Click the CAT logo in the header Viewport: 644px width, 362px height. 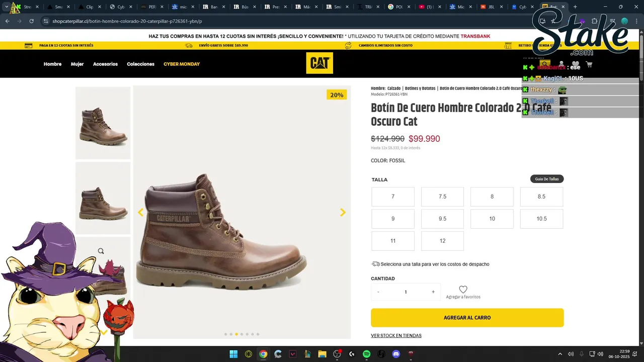click(x=319, y=63)
